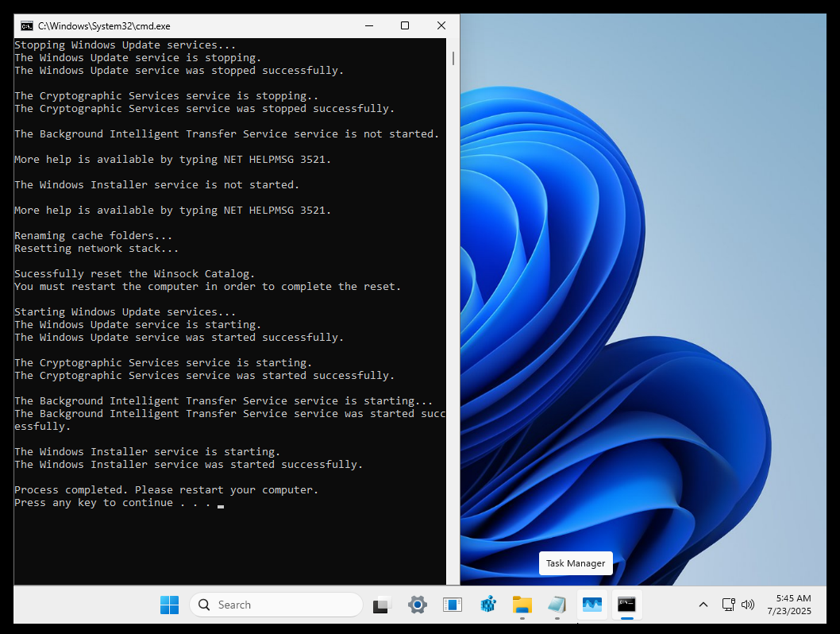Viewport: 840px width, 634px height.
Task: Open File Explorer from the taskbar
Action: point(522,605)
